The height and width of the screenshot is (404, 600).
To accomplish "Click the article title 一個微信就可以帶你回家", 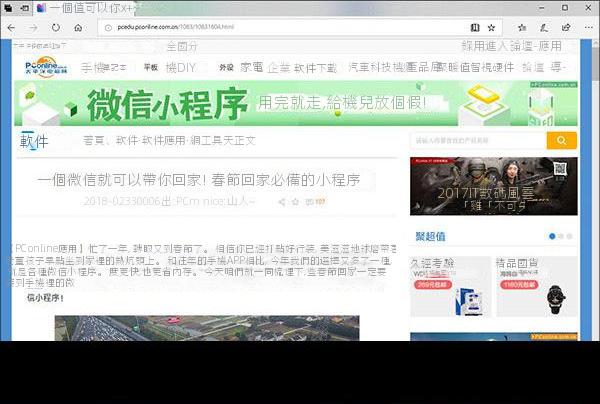I will point(199,180).
